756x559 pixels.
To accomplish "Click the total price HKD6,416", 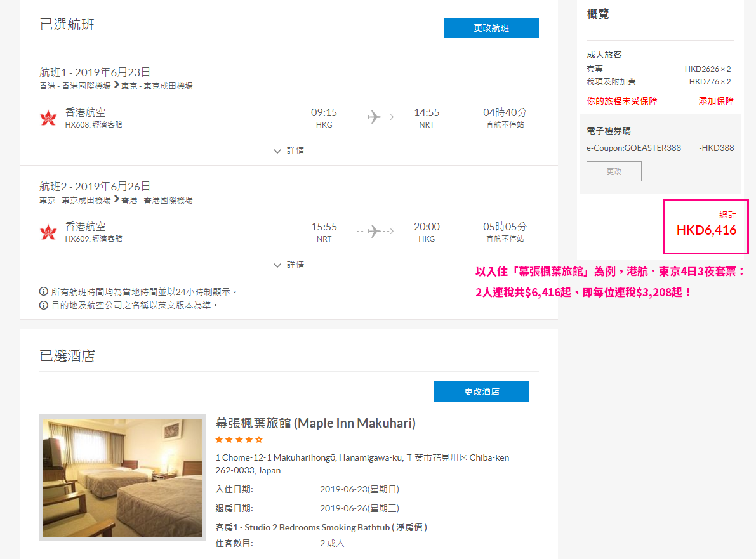I will [706, 230].
